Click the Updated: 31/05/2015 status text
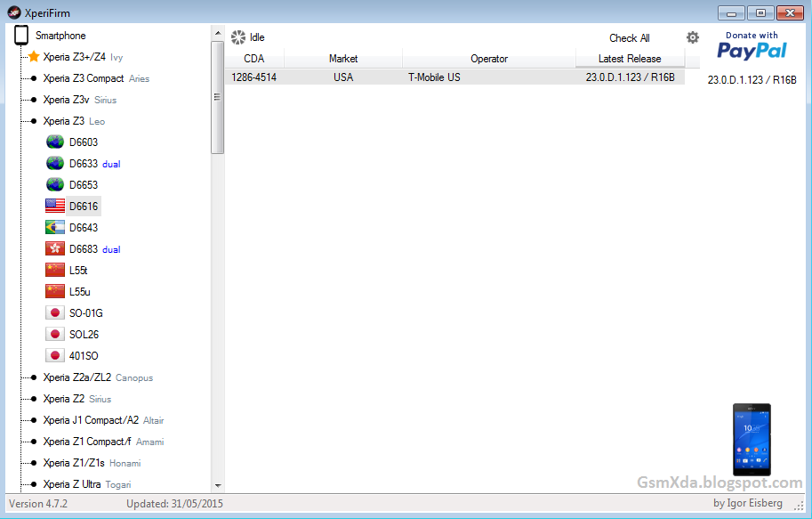 click(174, 504)
